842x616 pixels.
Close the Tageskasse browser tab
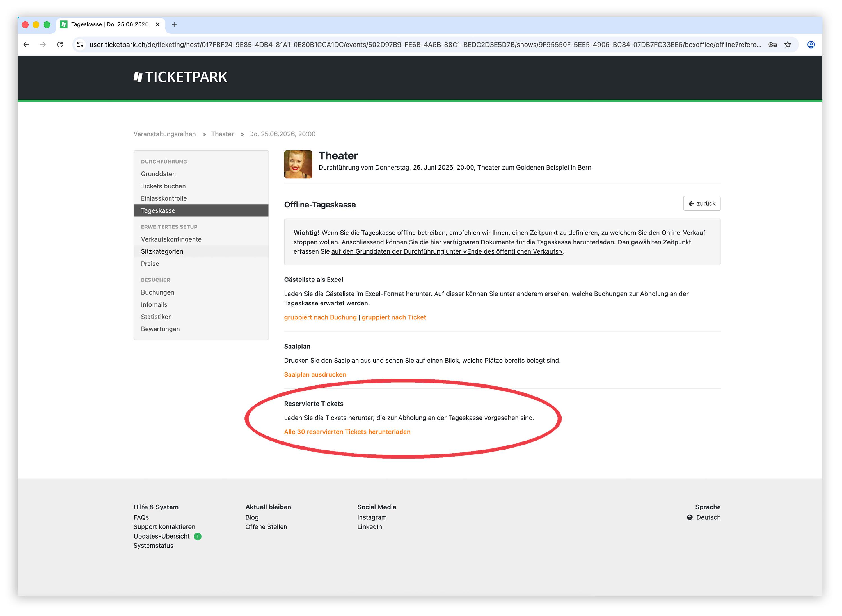(x=158, y=25)
